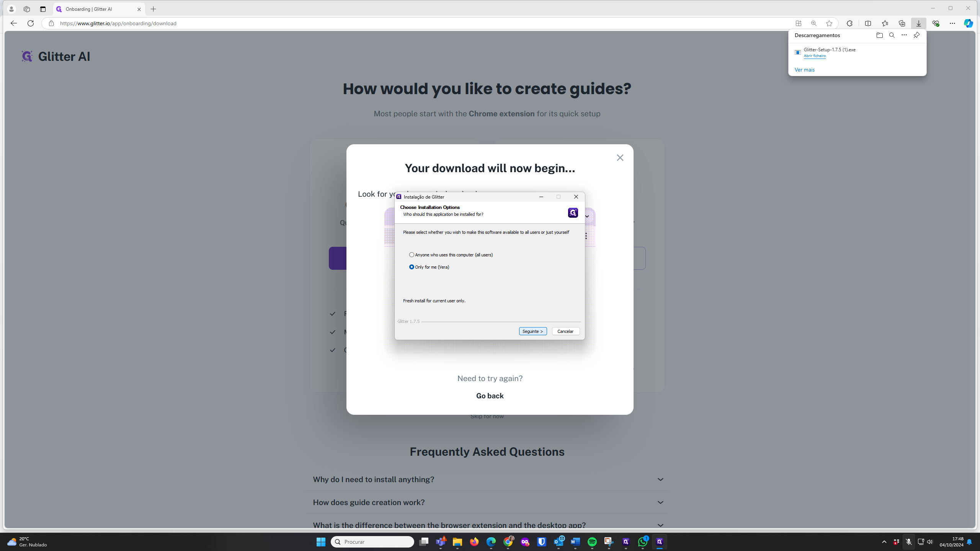Image resolution: width=980 pixels, height=551 pixels.
Task: Refresh the Glitter onboarding page
Action: click(x=31, y=23)
